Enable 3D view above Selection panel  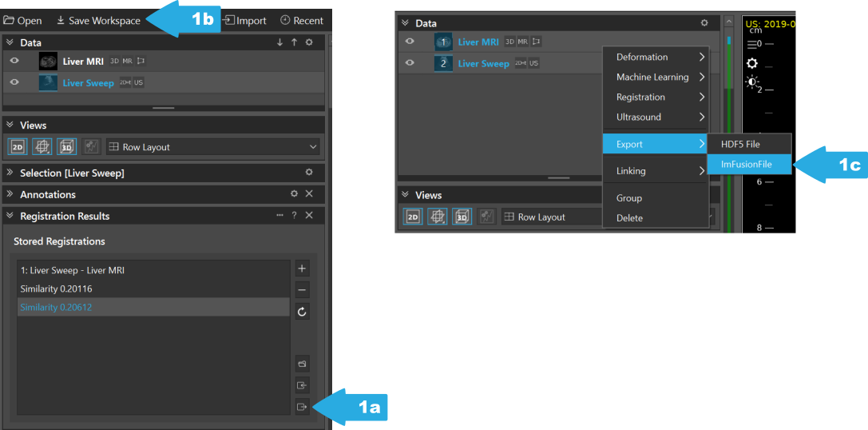point(66,147)
